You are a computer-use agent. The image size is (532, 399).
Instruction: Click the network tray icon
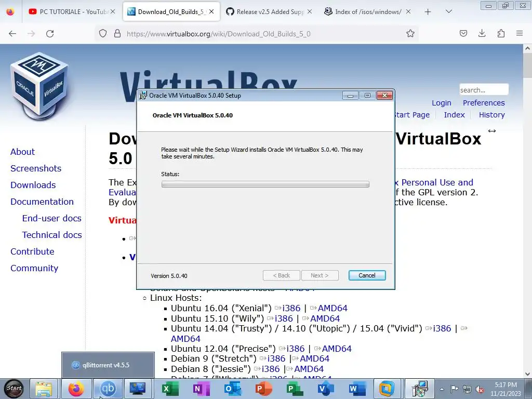coord(467,389)
